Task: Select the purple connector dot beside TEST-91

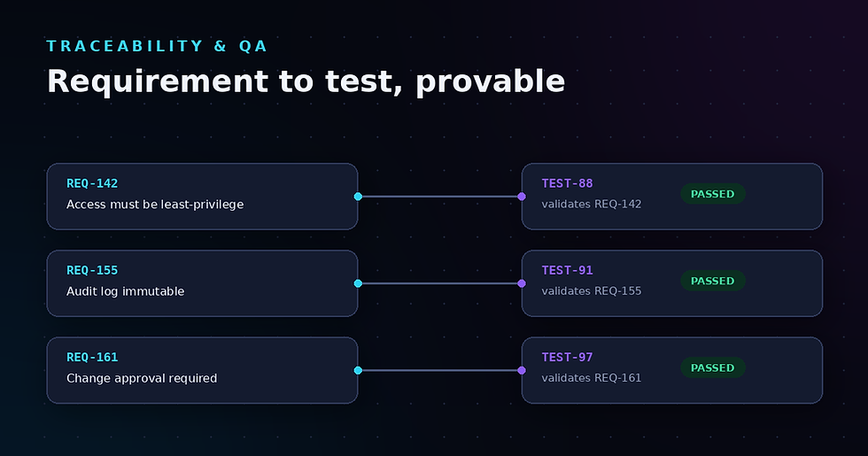Action: pos(522,283)
